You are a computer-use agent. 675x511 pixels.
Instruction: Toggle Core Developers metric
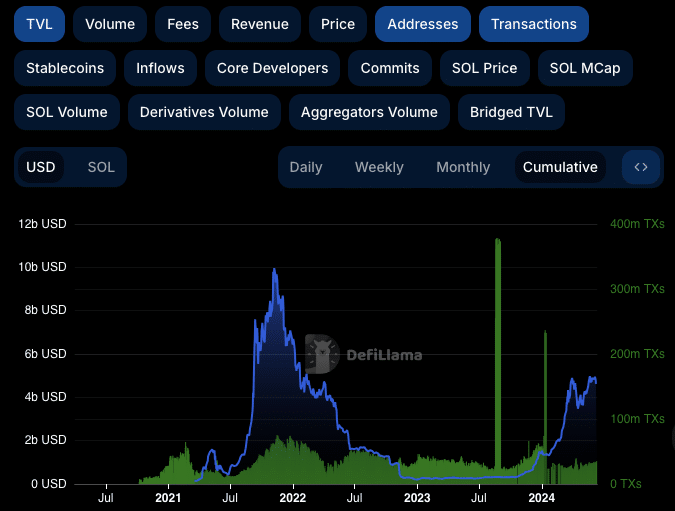(x=272, y=68)
